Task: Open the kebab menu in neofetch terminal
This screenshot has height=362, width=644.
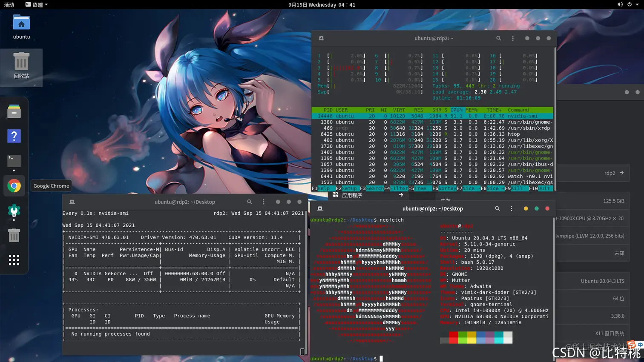Action: (511, 208)
